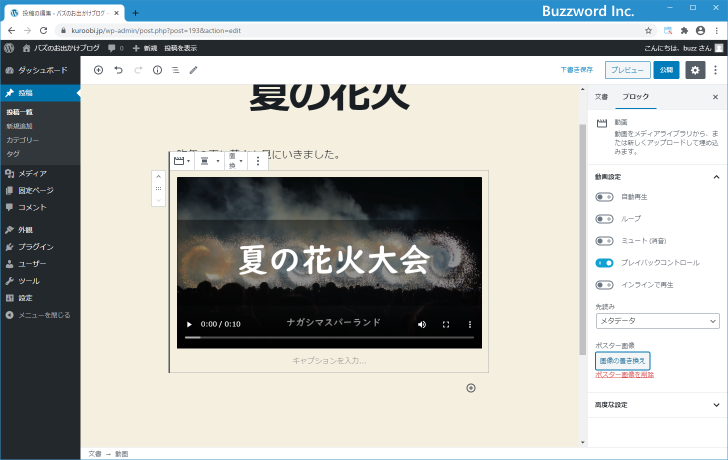Click view post (投稿を表示) link
Viewport: 728px width, 460px height.
(x=181, y=48)
